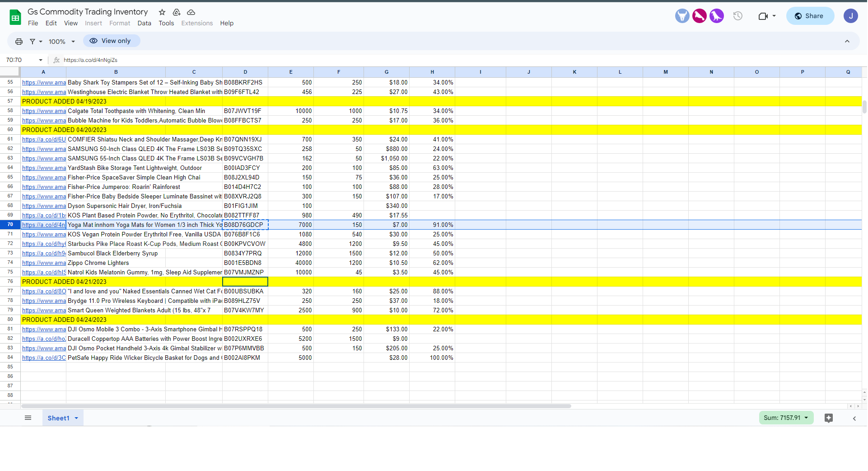Click the View only button

pyautogui.click(x=111, y=41)
